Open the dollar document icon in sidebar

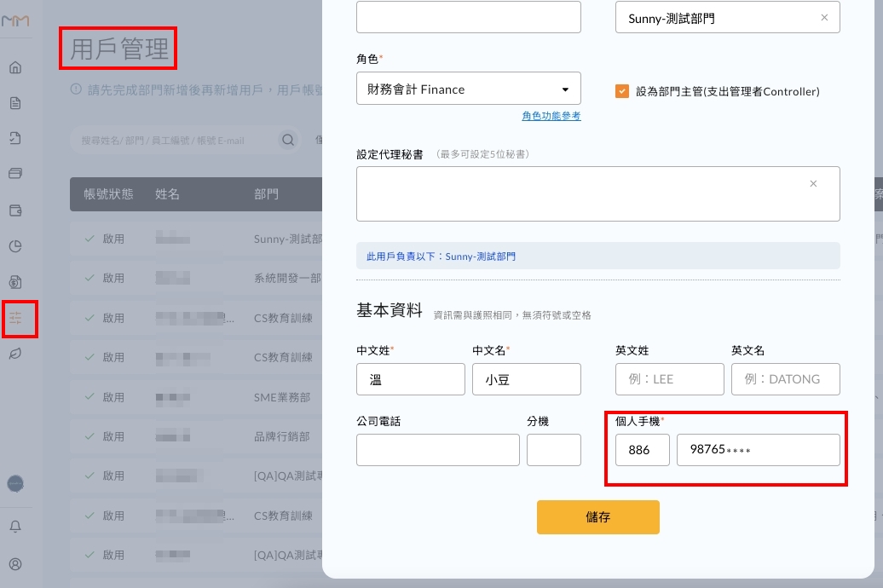tap(15, 282)
